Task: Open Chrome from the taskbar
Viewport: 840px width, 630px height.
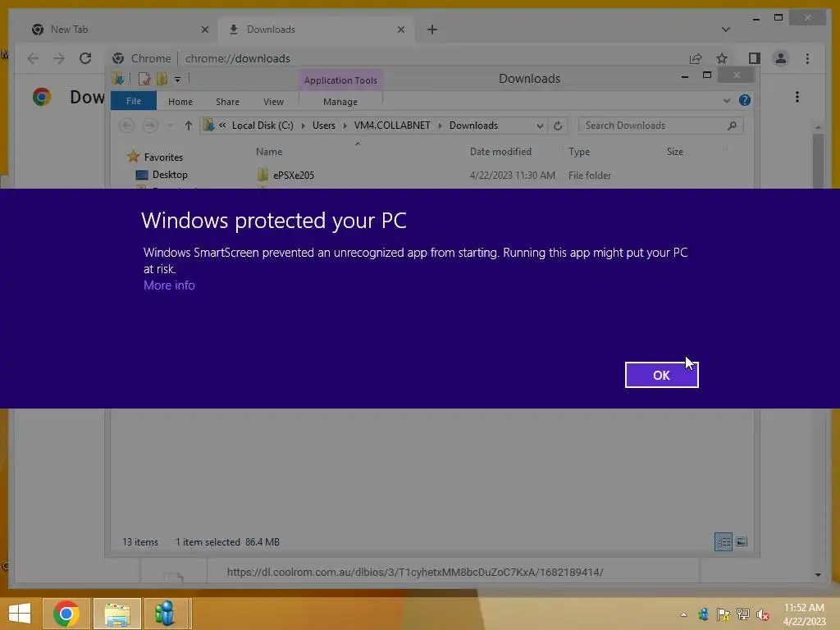Action: click(66, 614)
